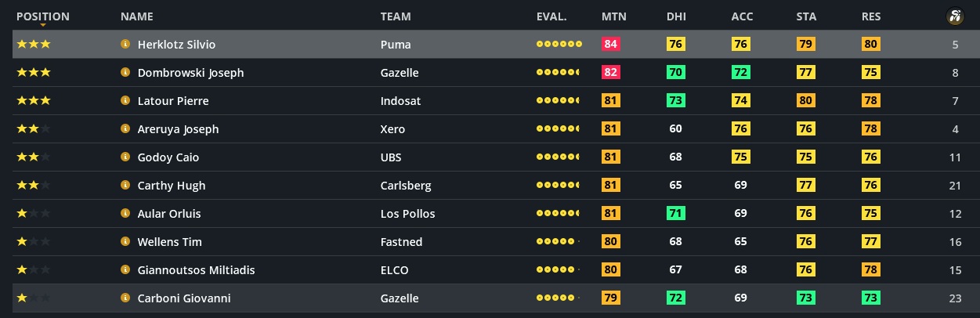The width and height of the screenshot is (980, 318).
Task: Open rider Giannoutsos Miltiadis
Action: (x=196, y=270)
